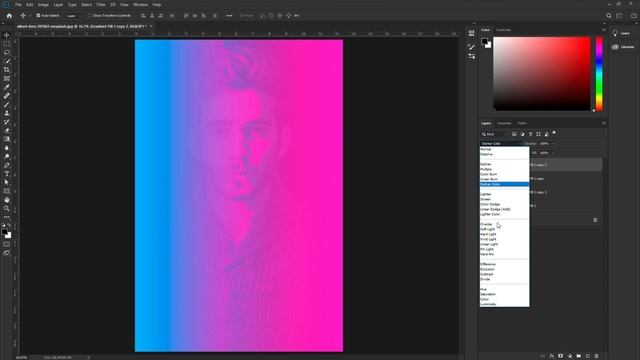640x360 pixels.
Task: Click the gradient canvas image
Action: [239, 196]
